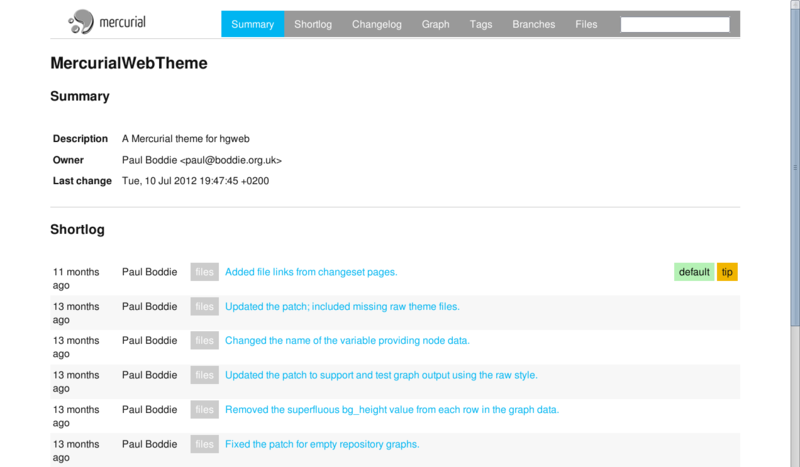Browse the Files tab
The width and height of the screenshot is (800, 467).
point(586,24)
